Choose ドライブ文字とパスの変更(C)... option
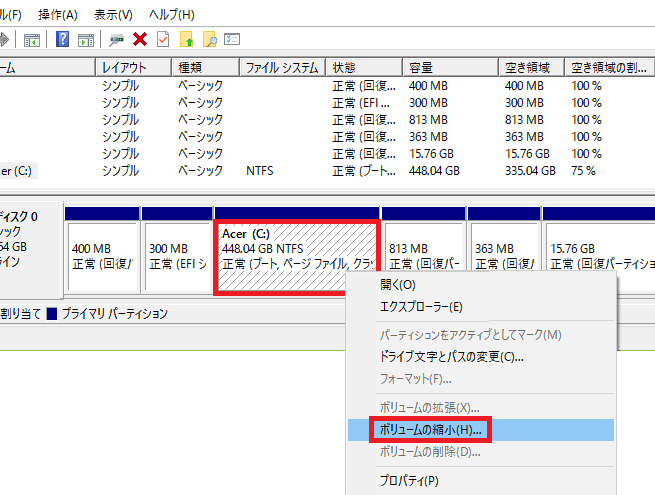 point(452,356)
